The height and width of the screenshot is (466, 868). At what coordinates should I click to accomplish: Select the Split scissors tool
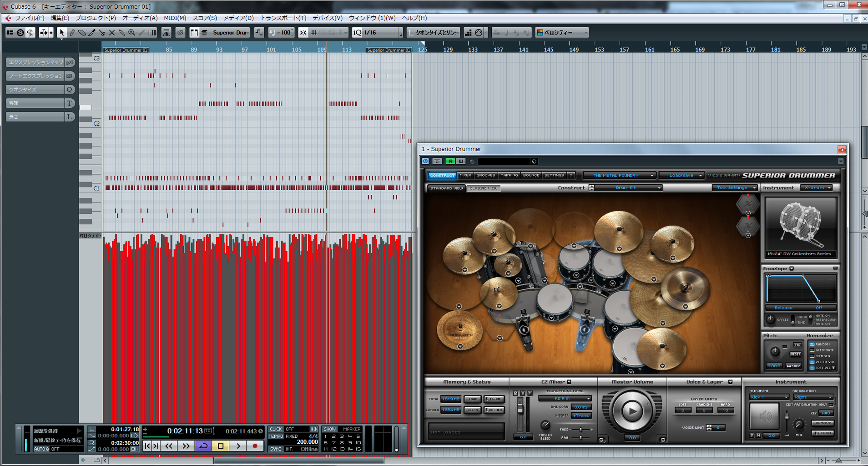click(x=102, y=32)
